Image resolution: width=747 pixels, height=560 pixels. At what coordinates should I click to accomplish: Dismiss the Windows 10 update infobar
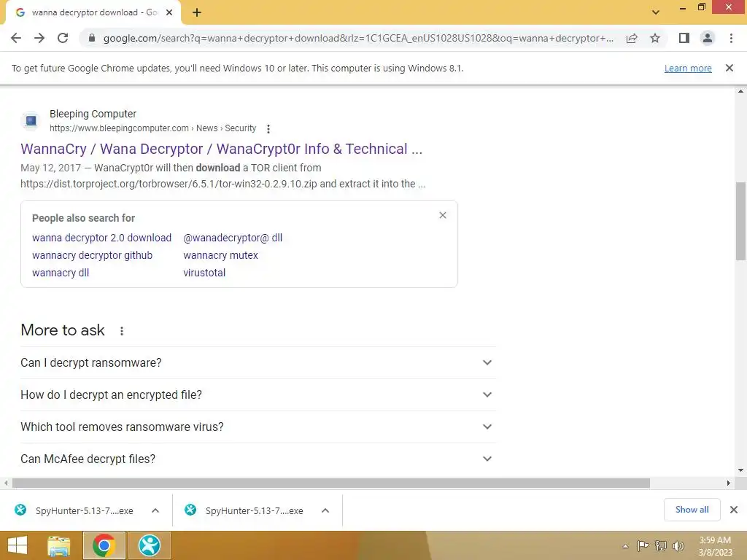click(729, 68)
